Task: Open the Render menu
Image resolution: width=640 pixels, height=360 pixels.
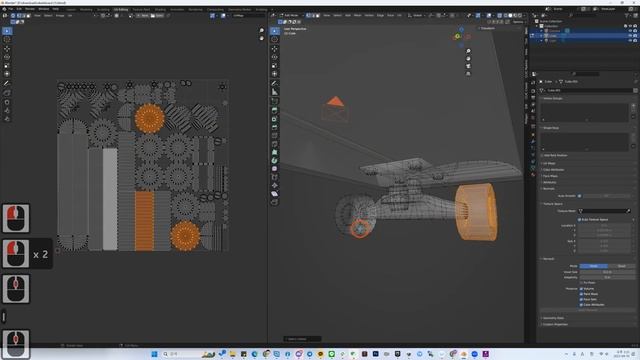Action: pyautogui.click(x=30, y=9)
